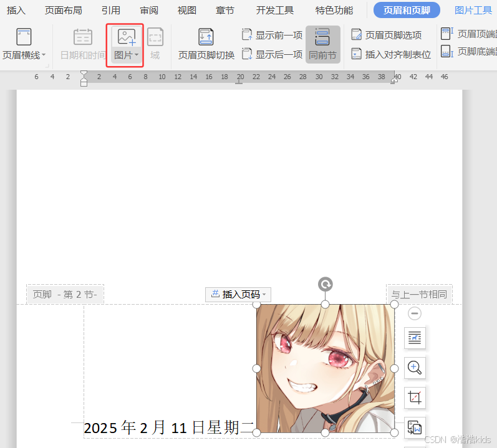The width and height of the screenshot is (497, 448).
Task: Switch to 开发工具 tab
Action: (275, 11)
